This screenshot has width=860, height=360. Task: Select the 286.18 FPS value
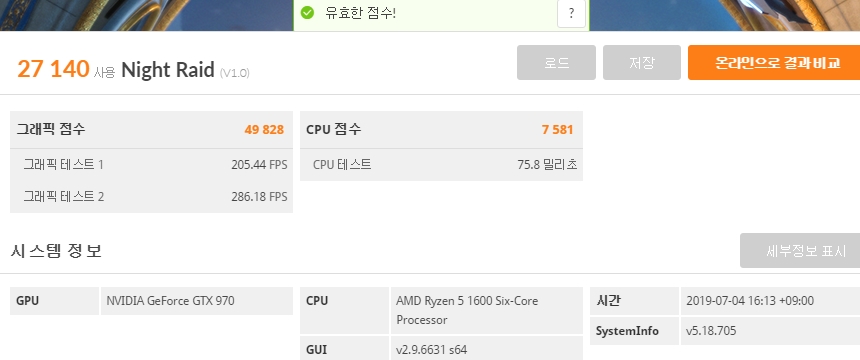coord(259,196)
